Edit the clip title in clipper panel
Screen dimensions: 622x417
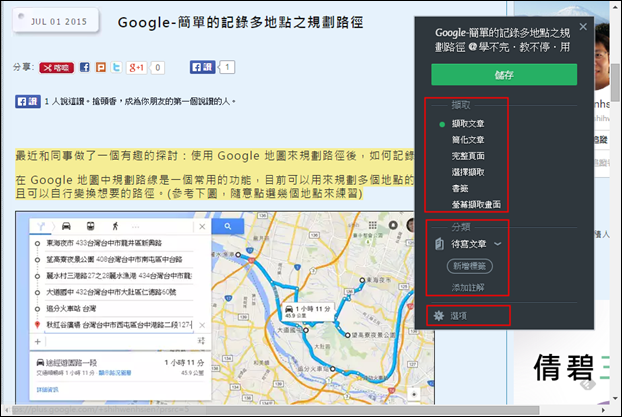pyautogui.click(x=502, y=40)
